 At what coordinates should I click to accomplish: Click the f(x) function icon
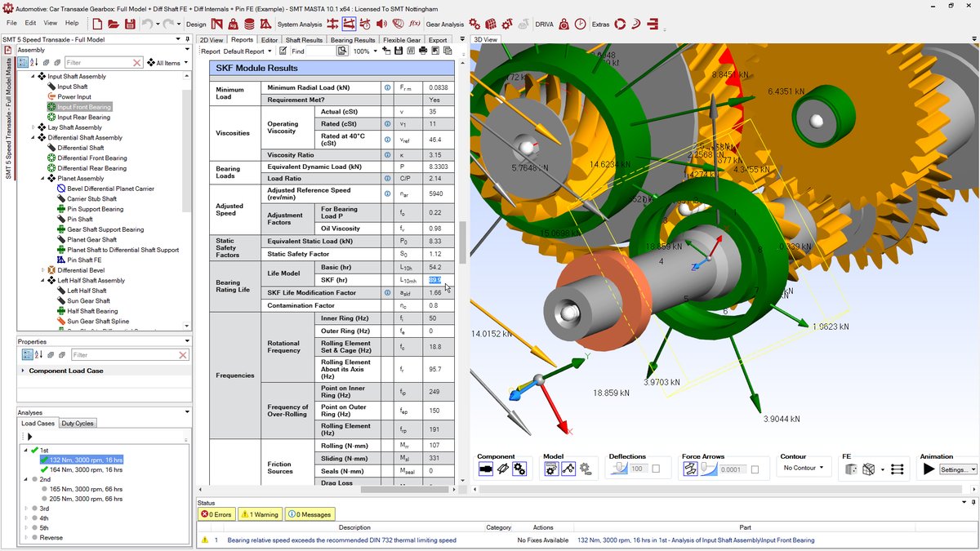tap(414, 24)
